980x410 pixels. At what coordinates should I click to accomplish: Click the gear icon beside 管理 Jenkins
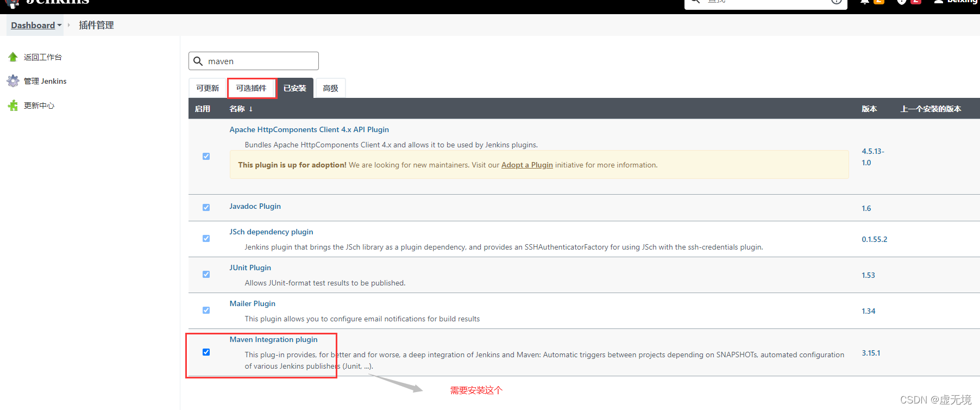pyautogui.click(x=13, y=81)
